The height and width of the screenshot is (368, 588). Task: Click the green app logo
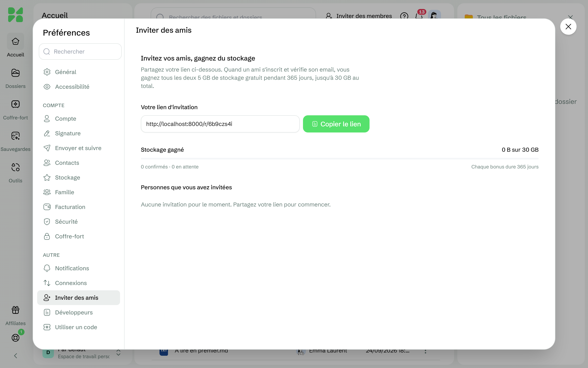pyautogui.click(x=15, y=15)
